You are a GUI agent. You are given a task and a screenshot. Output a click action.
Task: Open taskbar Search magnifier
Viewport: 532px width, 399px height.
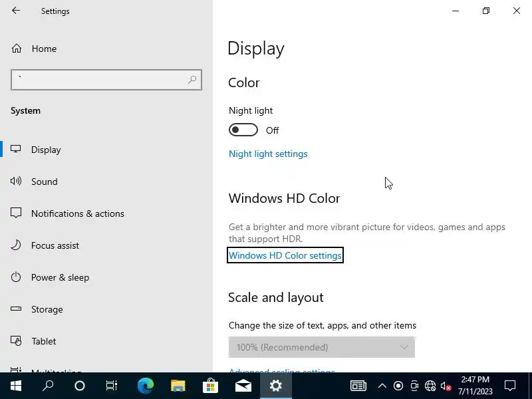[x=48, y=386]
